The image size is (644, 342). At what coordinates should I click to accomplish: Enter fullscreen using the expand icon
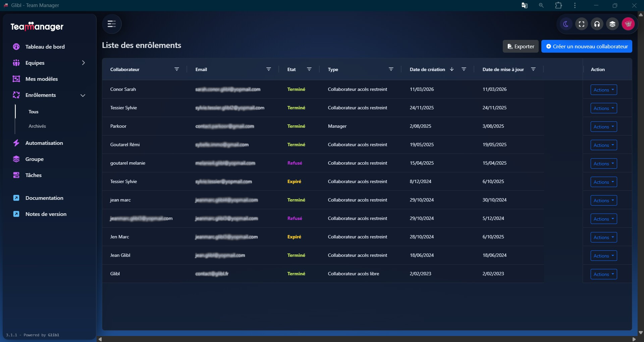click(x=582, y=24)
